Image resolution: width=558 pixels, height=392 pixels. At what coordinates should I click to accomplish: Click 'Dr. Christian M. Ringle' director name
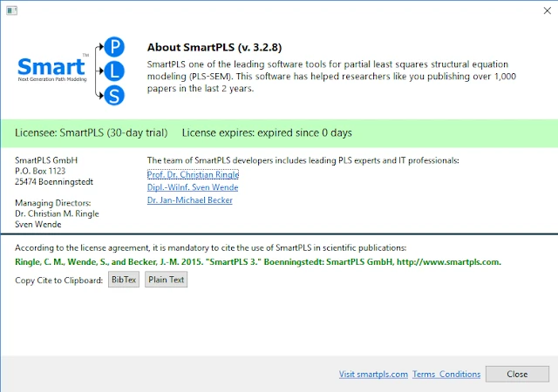pos(57,213)
